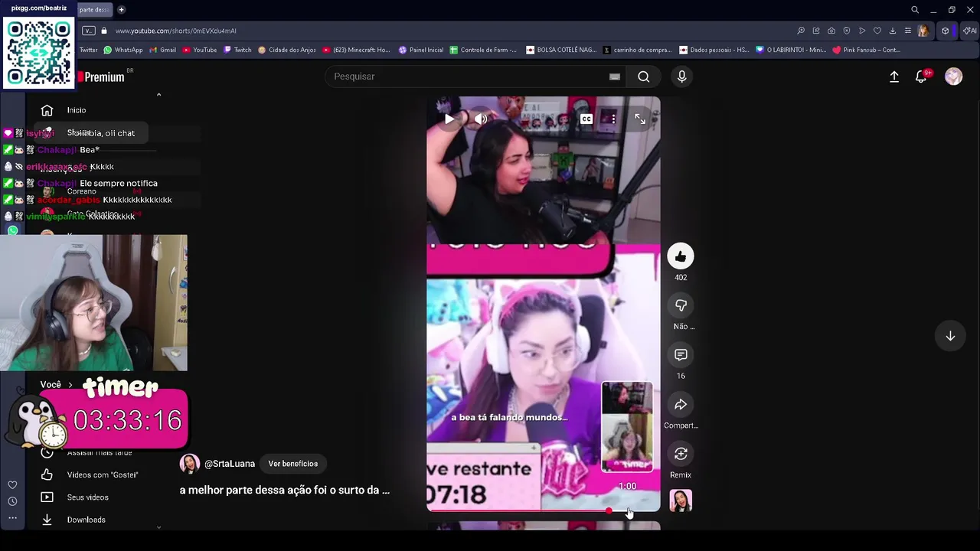Open Cidade dos Anjos bookmark
The height and width of the screenshot is (551, 980).
pyautogui.click(x=287, y=50)
